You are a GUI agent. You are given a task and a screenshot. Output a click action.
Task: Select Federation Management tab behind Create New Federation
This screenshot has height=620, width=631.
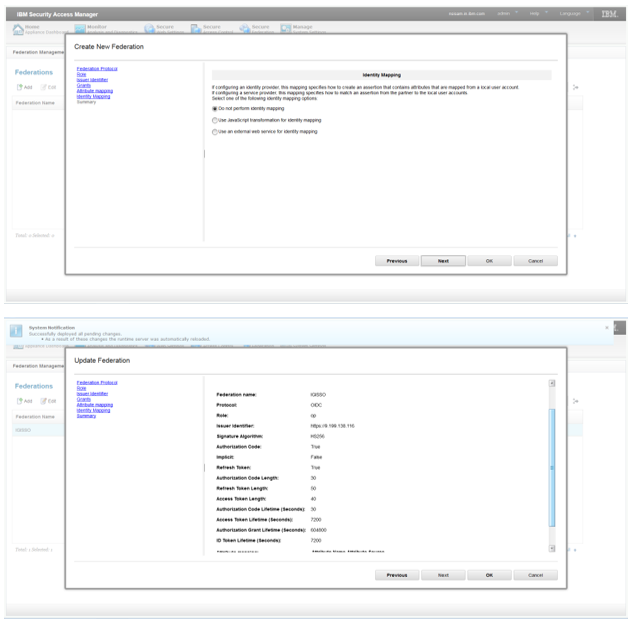38,52
